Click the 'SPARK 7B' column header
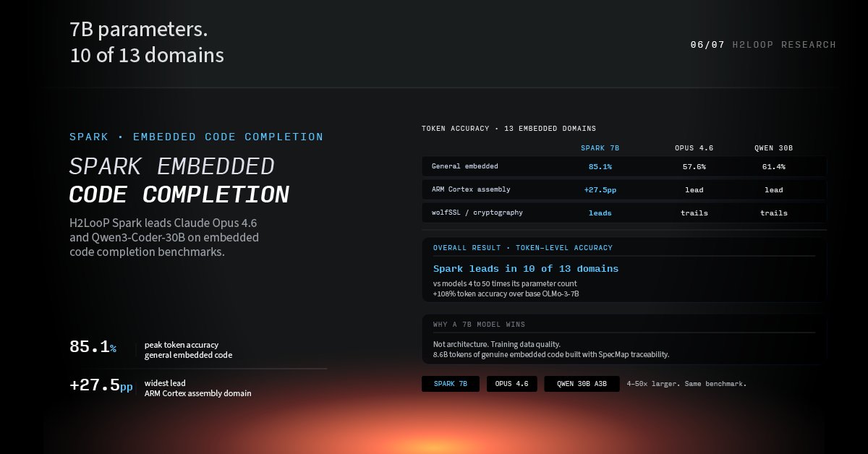Viewport: 868px width, 454px height. (600, 148)
